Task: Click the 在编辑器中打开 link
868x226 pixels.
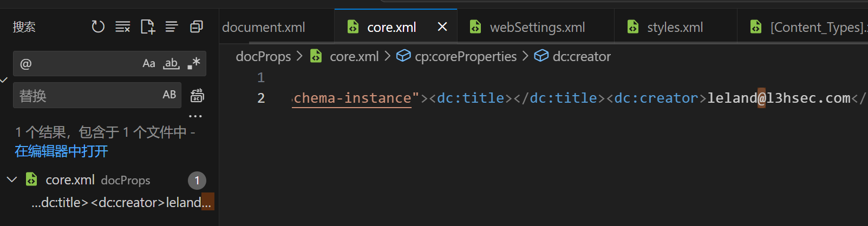Action: pos(61,151)
